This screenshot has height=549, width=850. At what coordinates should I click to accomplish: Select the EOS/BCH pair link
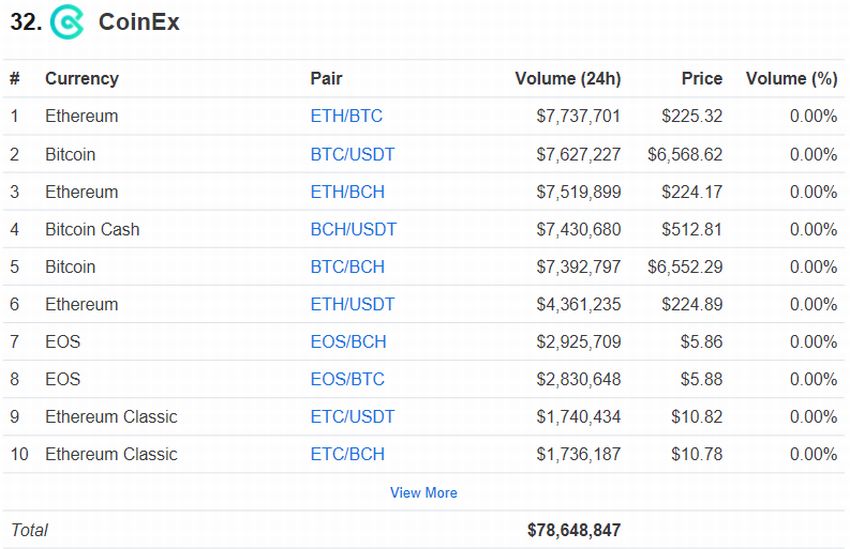pyautogui.click(x=349, y=341)
